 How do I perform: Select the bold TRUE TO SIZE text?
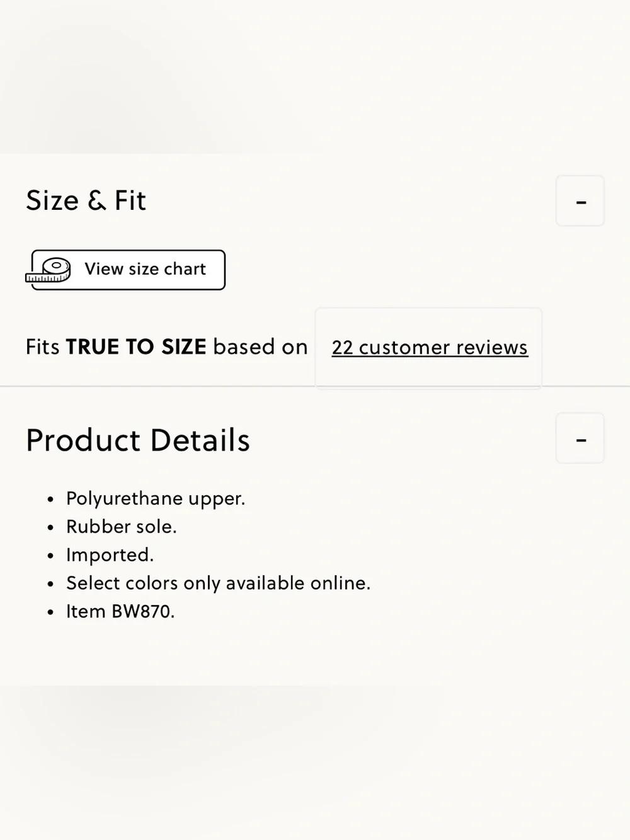[x=136, y=347]
